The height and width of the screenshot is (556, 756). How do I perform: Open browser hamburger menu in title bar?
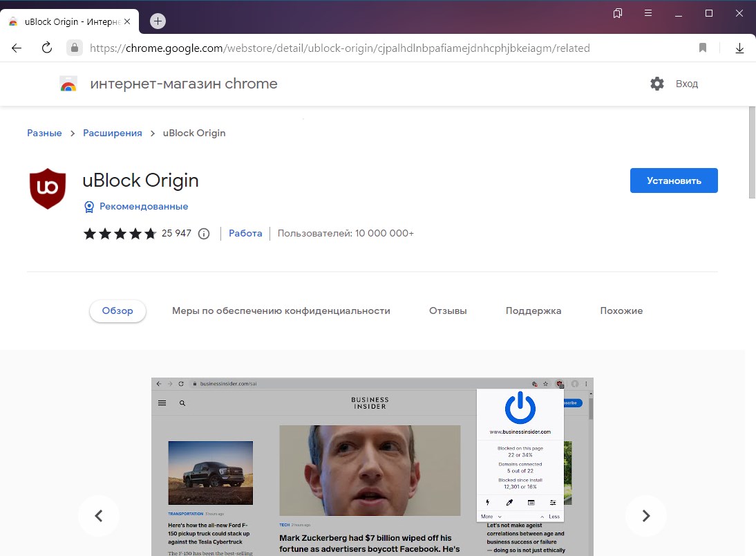648,13
